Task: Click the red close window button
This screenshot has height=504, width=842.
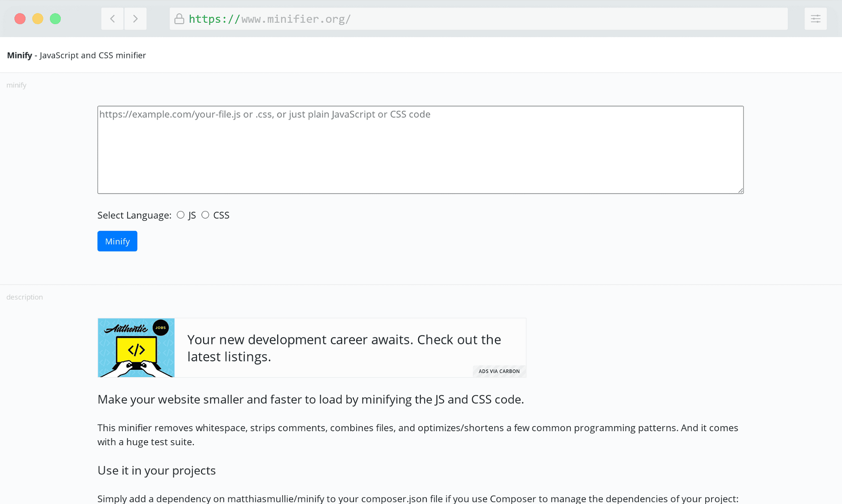Action: point(20,19)
